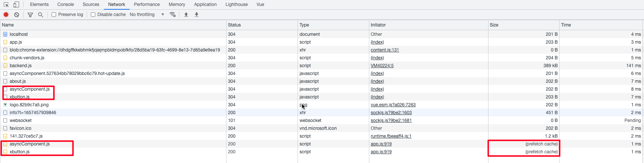The image size is (644, 163).
Task: Click the inspect element picker icon
Action: 6,4
